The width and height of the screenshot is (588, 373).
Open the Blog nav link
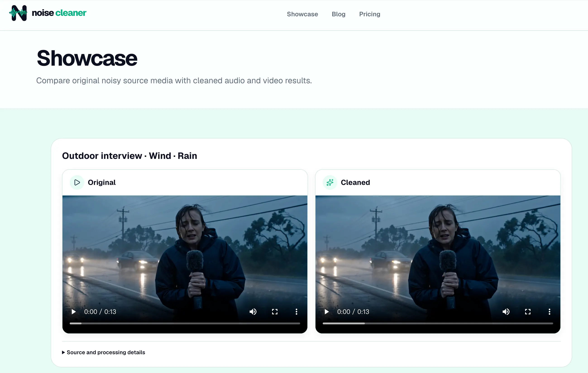tap(338, 14)
